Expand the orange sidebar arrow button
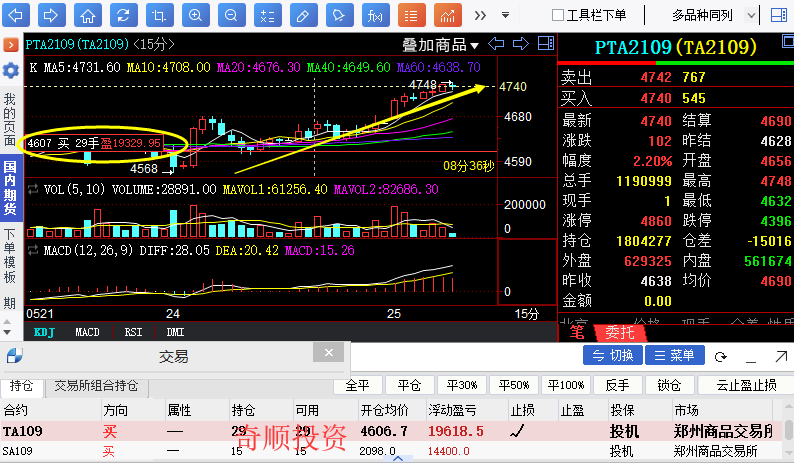 10,45
